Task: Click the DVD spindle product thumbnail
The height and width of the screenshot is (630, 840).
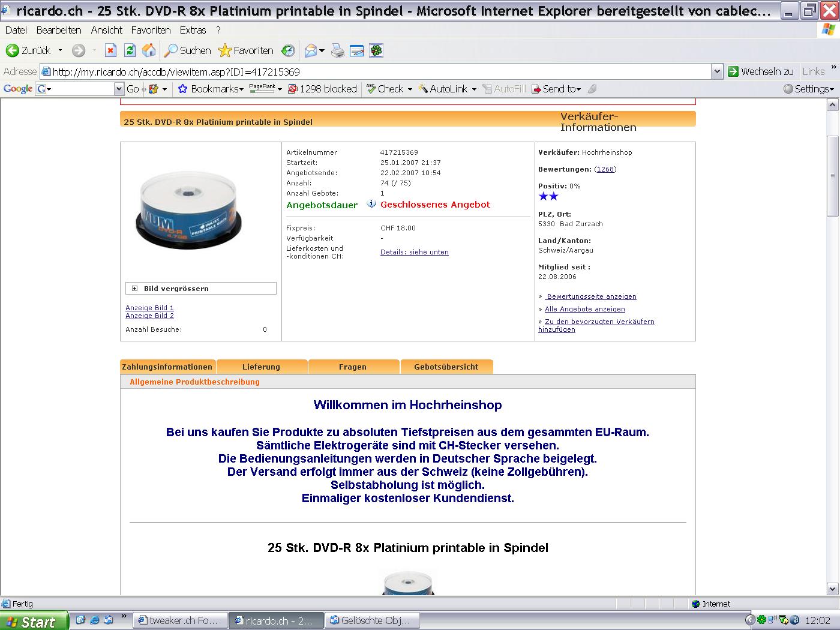Action: tap(188, 210)
